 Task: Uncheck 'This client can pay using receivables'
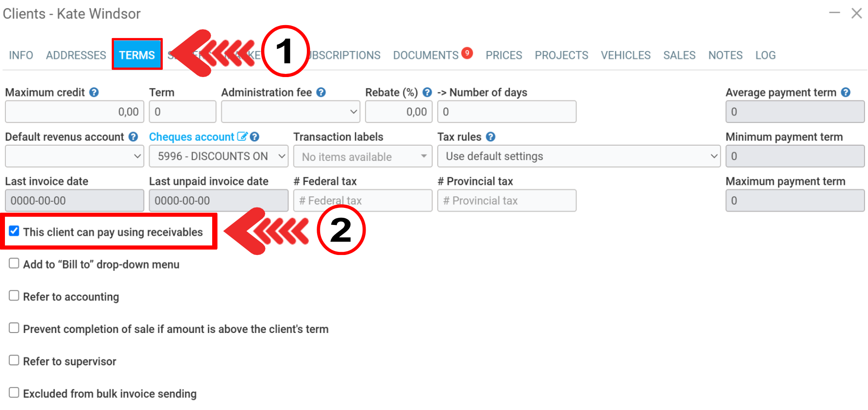coord(14,231)
